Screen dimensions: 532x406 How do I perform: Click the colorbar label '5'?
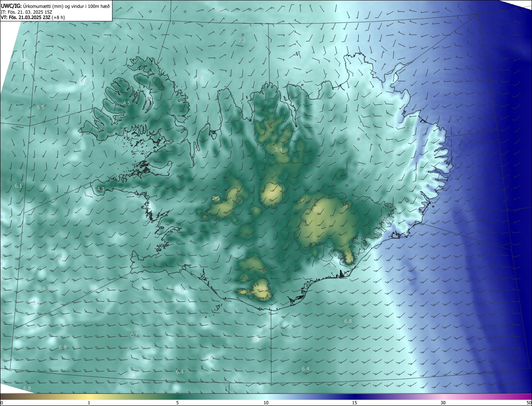177,403
